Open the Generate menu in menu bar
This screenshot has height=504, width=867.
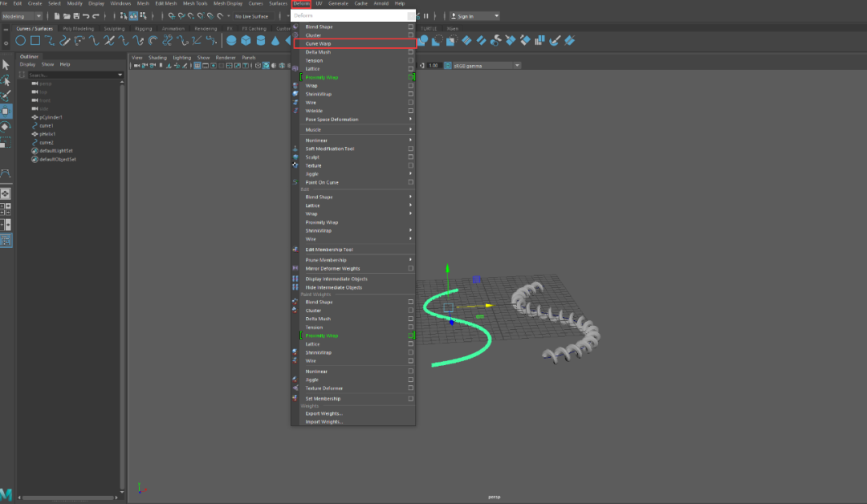[338, 3]
